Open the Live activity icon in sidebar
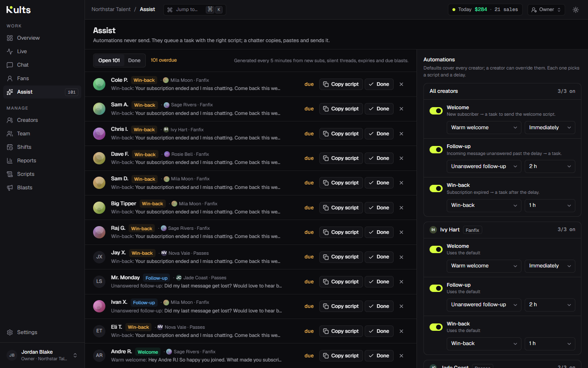This screenshot has width=588, height=368. 10,52
